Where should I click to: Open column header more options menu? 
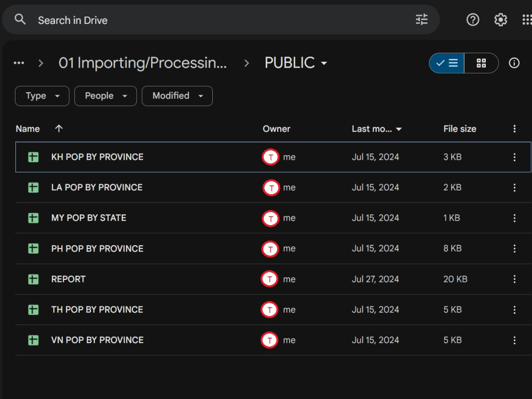514,129
